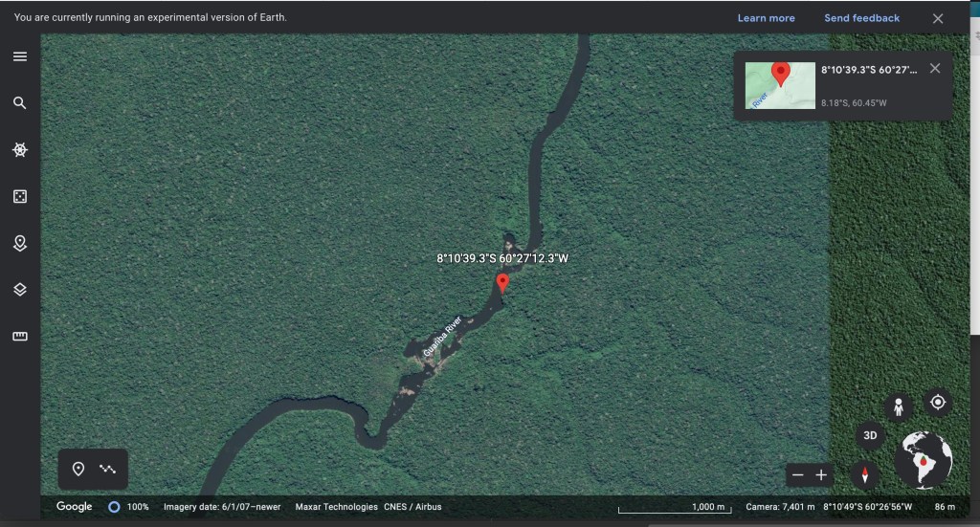Viewport: 980px width, 527px height.
Task: Add placemark using bottom-left pin tool
Action: 78,469
